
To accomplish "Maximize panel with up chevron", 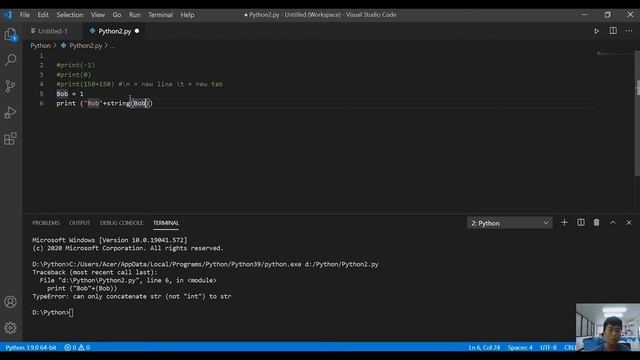I will pos(613,222).
